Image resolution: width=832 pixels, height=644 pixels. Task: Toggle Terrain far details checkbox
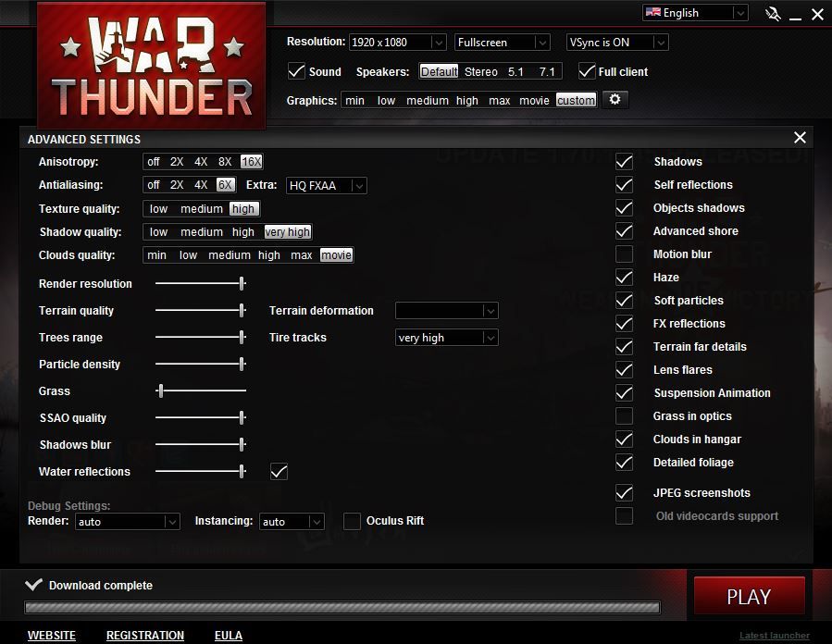[624, 346]
